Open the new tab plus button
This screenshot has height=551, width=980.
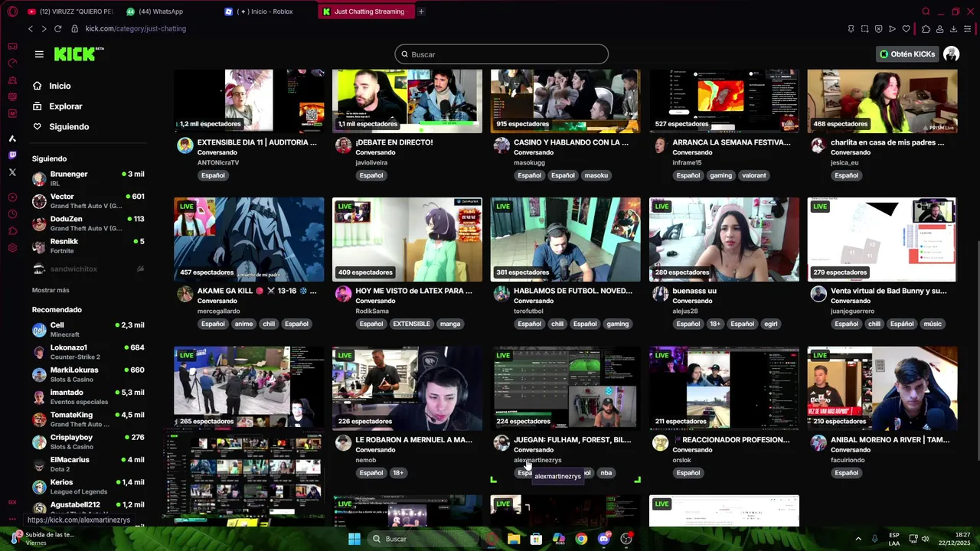[x=421, y=11]
